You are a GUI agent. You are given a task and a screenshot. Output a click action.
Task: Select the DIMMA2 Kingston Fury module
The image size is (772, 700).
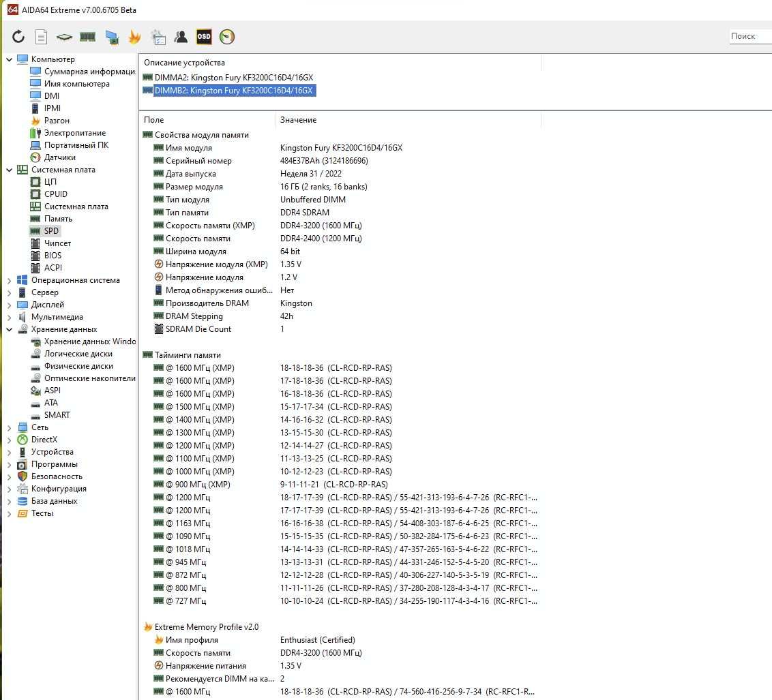(x=233, y=78)
